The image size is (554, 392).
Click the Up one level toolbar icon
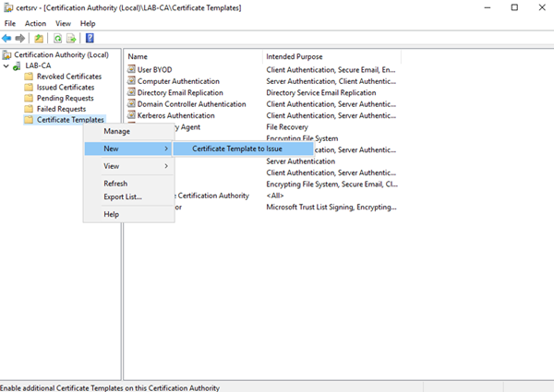point(39,38)
